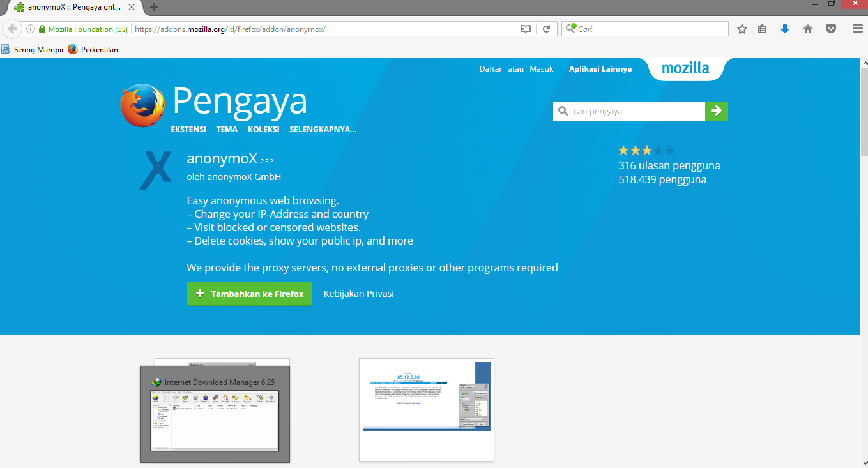Click the anonymoX add-on title text
Screen dimensions: 868x468
tap(222, 158)
